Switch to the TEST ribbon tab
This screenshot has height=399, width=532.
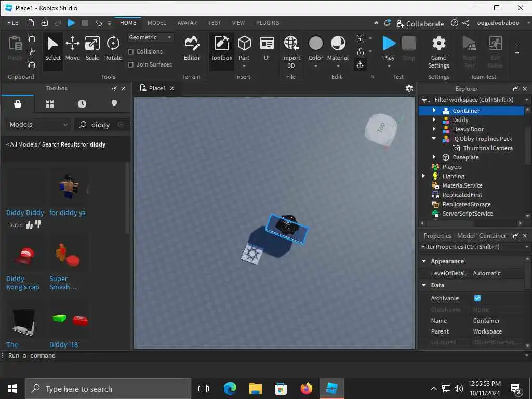tap(214, 23)
